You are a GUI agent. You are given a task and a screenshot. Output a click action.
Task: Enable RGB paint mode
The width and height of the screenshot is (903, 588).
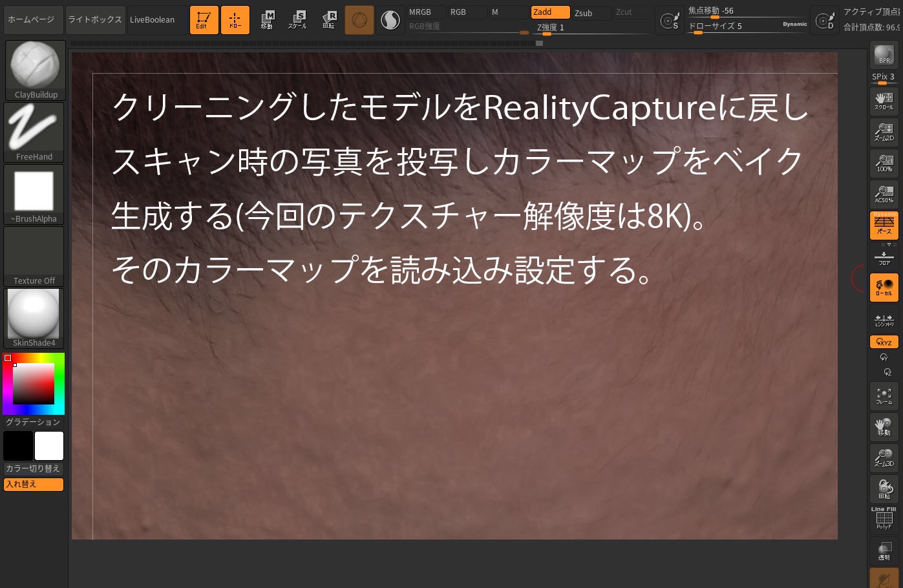[468, 12]
